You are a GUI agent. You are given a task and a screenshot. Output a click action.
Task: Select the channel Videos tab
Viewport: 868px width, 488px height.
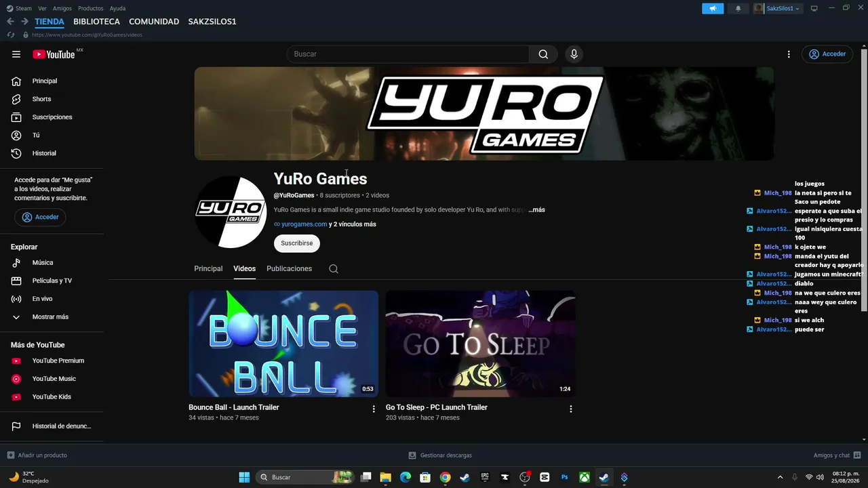click(245, 269)
